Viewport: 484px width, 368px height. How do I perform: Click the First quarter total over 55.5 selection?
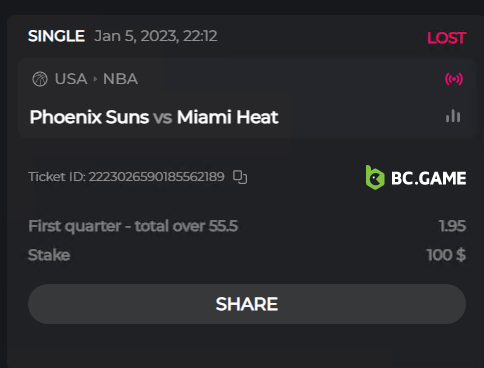point(133,226)
